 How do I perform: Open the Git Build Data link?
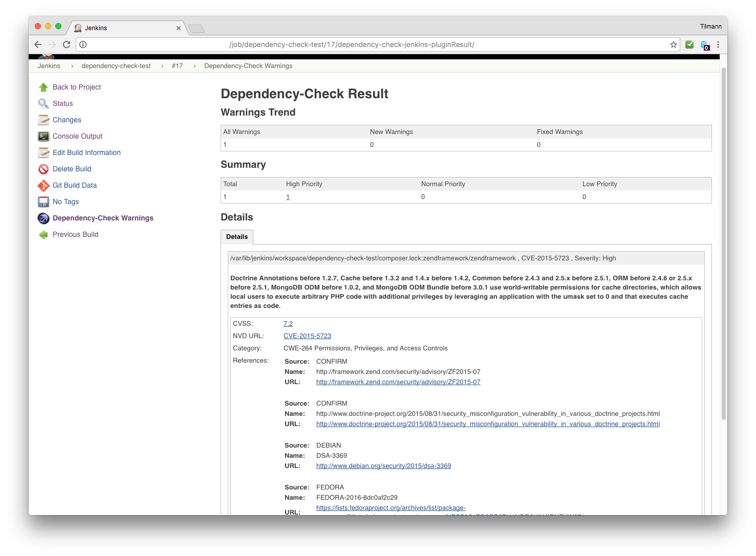pos(75,185)
